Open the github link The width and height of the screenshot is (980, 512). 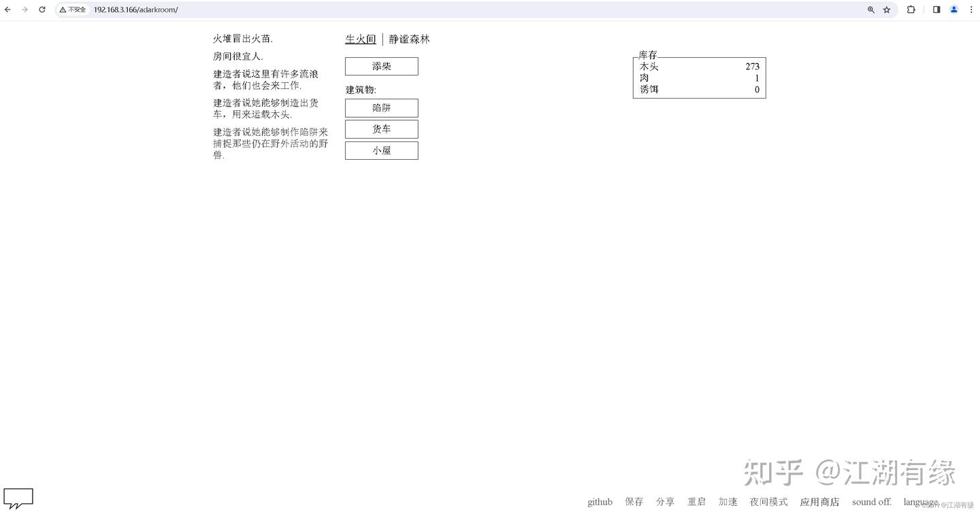pos(600,502)
